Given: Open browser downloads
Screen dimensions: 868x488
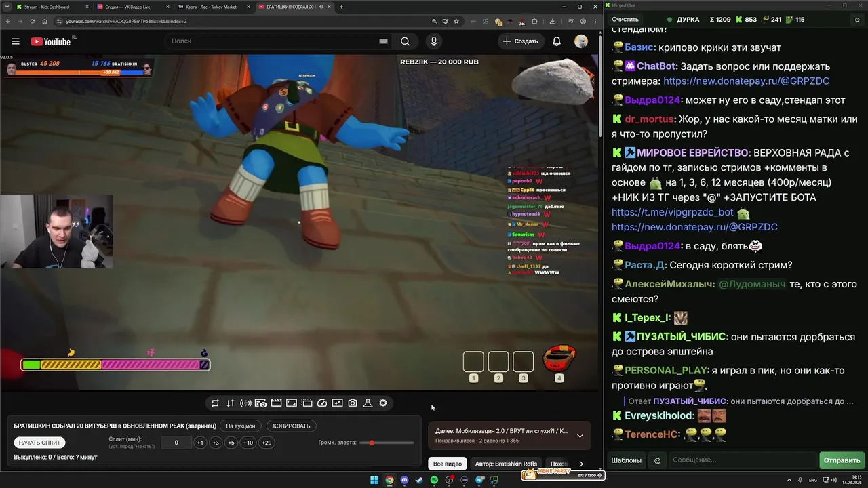Looking at the screenshot, I should click(x=553, y=21).
